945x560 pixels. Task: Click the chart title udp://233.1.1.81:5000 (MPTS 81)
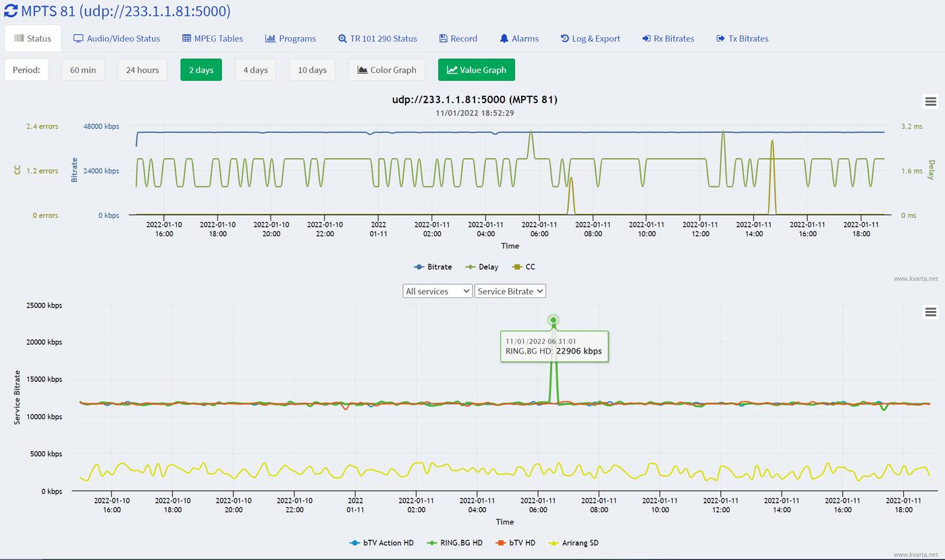(475, 100)
